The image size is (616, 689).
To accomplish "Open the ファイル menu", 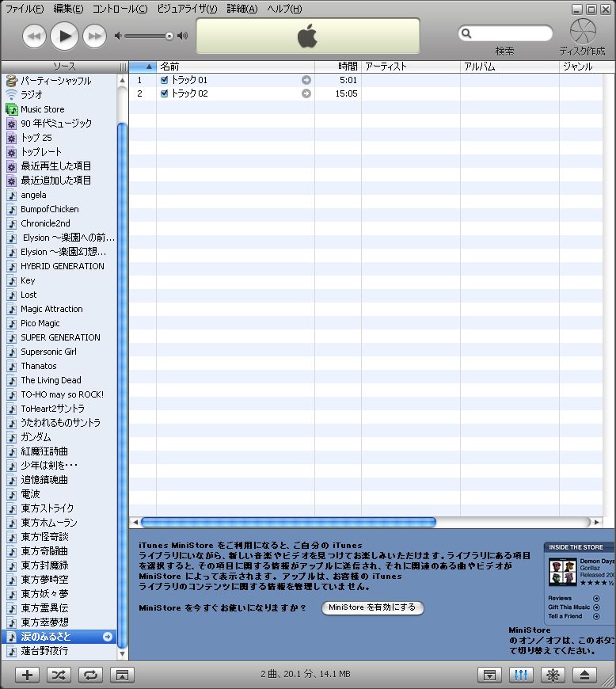I will 25,9.
